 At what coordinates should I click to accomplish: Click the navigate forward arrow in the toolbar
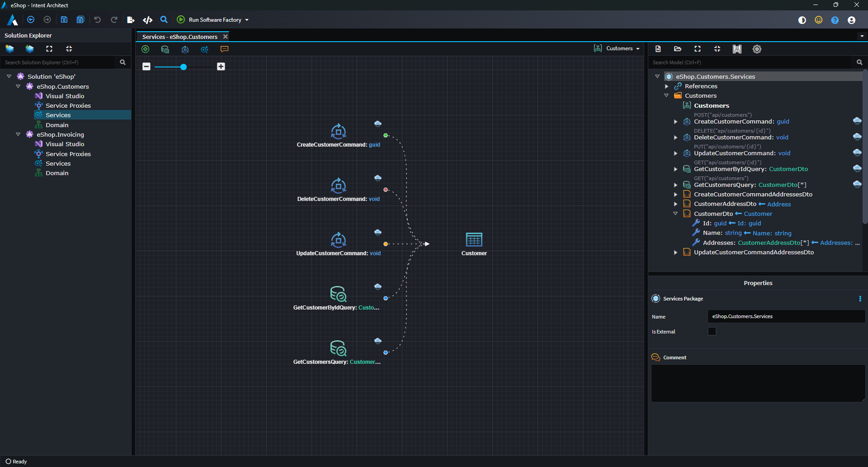click(47, 20)
